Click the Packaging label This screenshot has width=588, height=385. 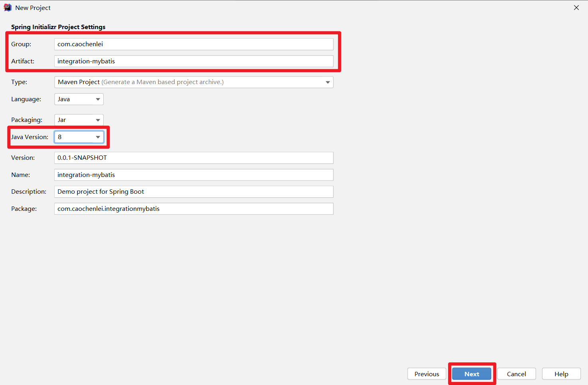tap(27, 120)
